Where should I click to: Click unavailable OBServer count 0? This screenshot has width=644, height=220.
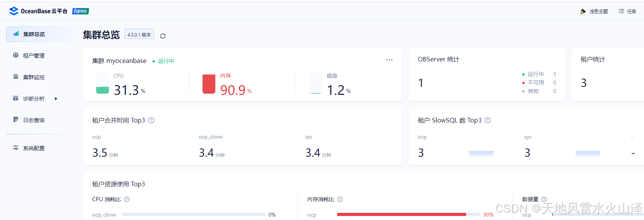click(555, 83)
